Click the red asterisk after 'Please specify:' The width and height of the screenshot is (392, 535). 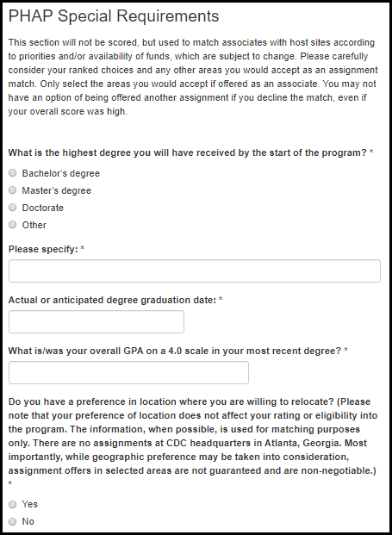click(82, 249)
